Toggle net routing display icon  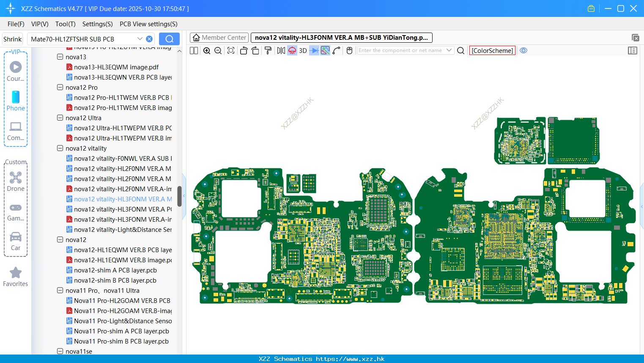coord(325,50)
